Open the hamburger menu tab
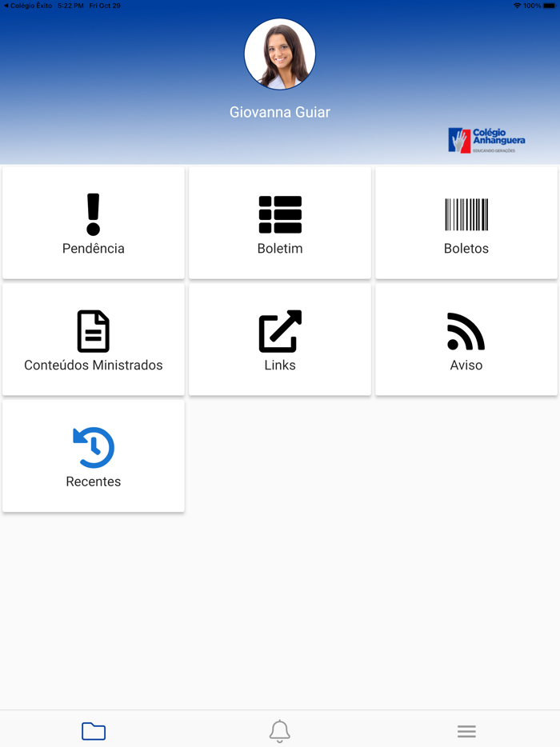The width and height of the screenshot is (560, 747). click(466, 731)
